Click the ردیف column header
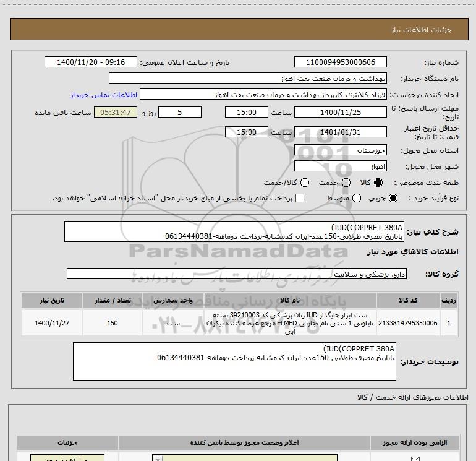Viewport: 476px width, 461px height. point(449,300)
